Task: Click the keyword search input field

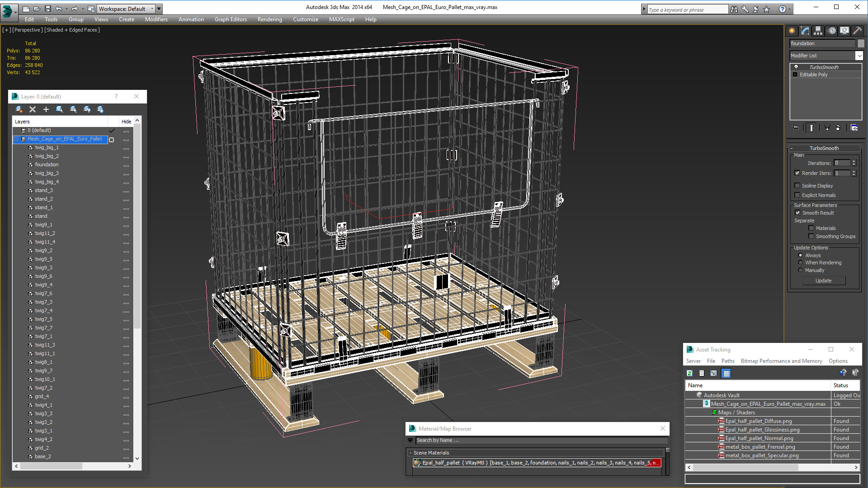Action: coord(688,9)
